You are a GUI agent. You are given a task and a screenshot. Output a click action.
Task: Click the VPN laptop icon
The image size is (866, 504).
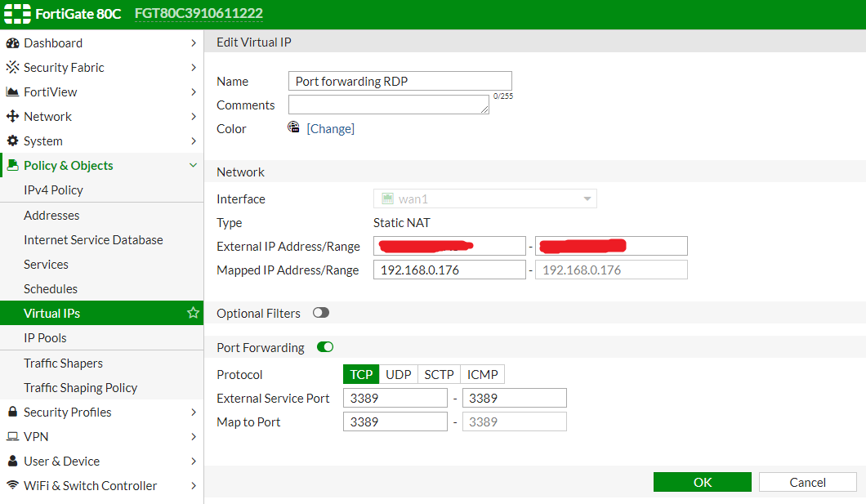click(x=12, y=437)
